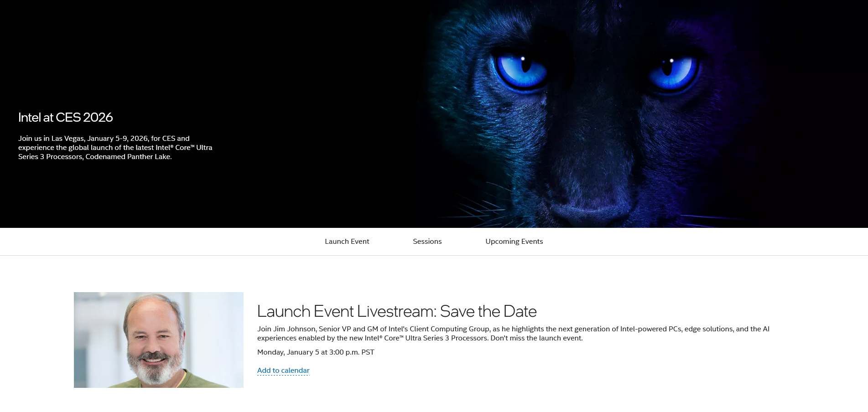
Task: Click the Panther Lake hero description paragraph
Action: 115,148
